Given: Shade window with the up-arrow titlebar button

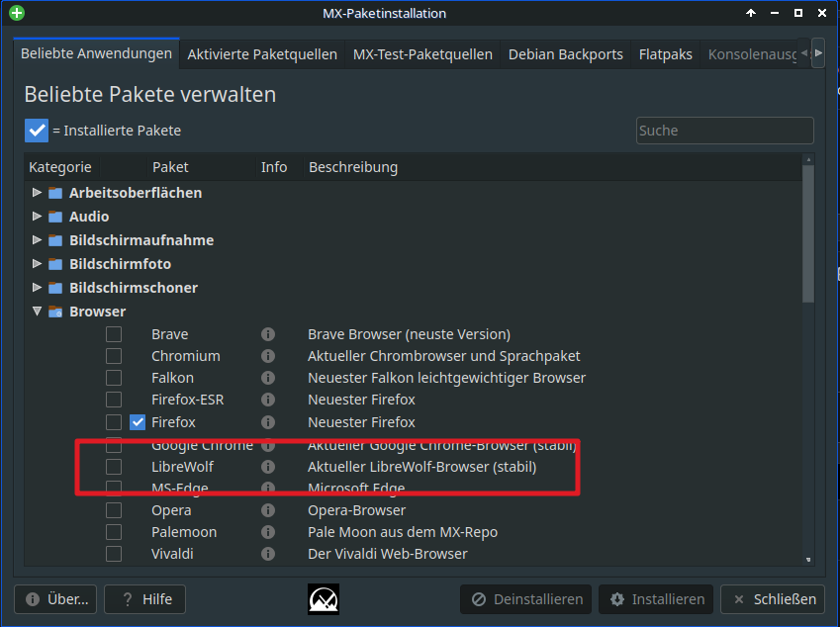Looking at the screenshot, I should (751, 13).
